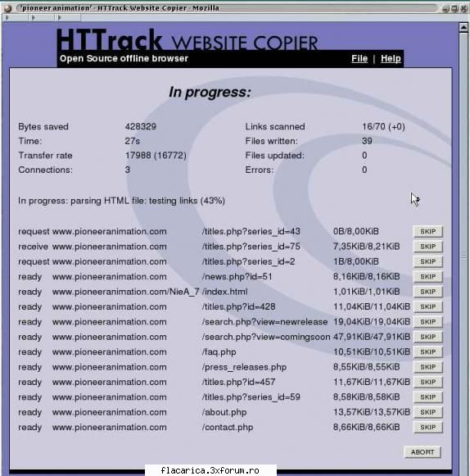Click the 'Open Source offline browser' tagline
This screenshot has height=476, width=470.
124,58
